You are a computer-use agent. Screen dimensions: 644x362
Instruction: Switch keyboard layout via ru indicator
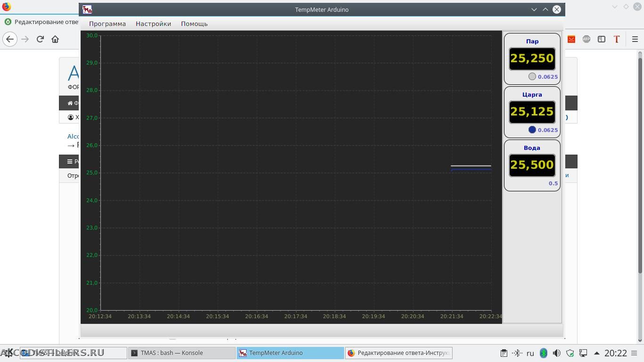(530, 353)
